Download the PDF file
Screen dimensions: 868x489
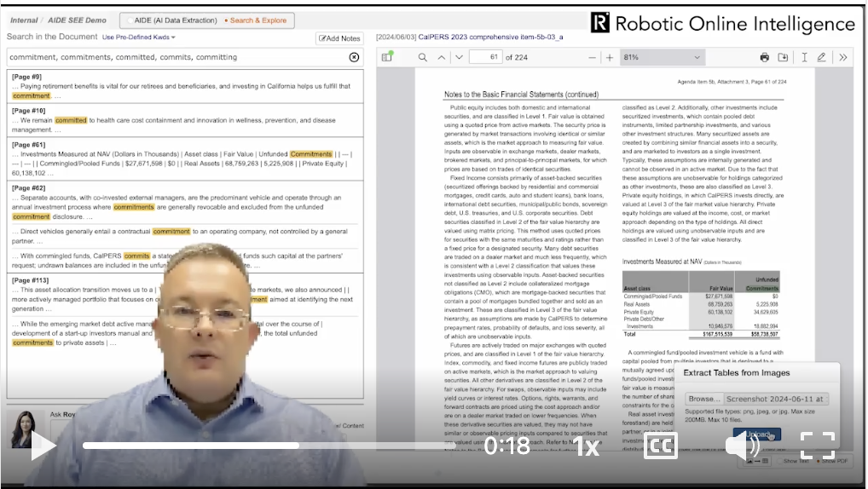click(x=783, y=57)
